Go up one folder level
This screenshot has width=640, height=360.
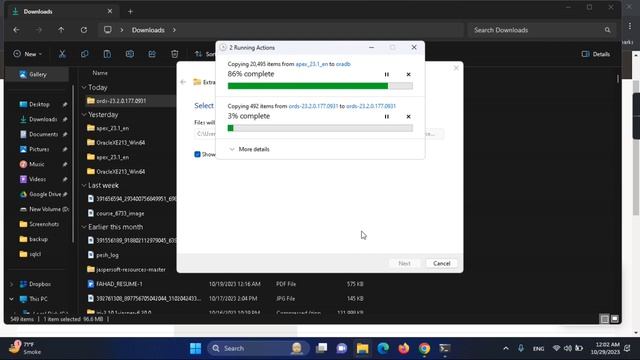coord(61,30)
